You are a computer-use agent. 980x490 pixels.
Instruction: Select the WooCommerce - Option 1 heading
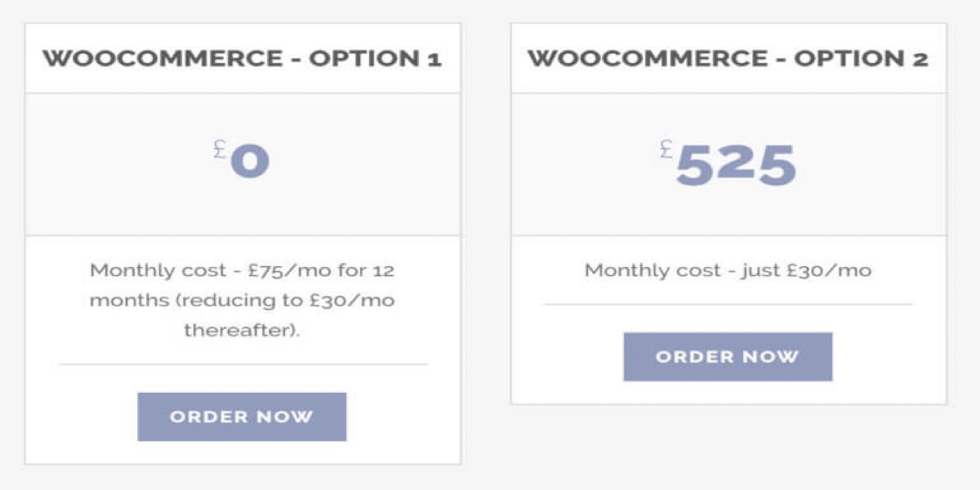243,59
